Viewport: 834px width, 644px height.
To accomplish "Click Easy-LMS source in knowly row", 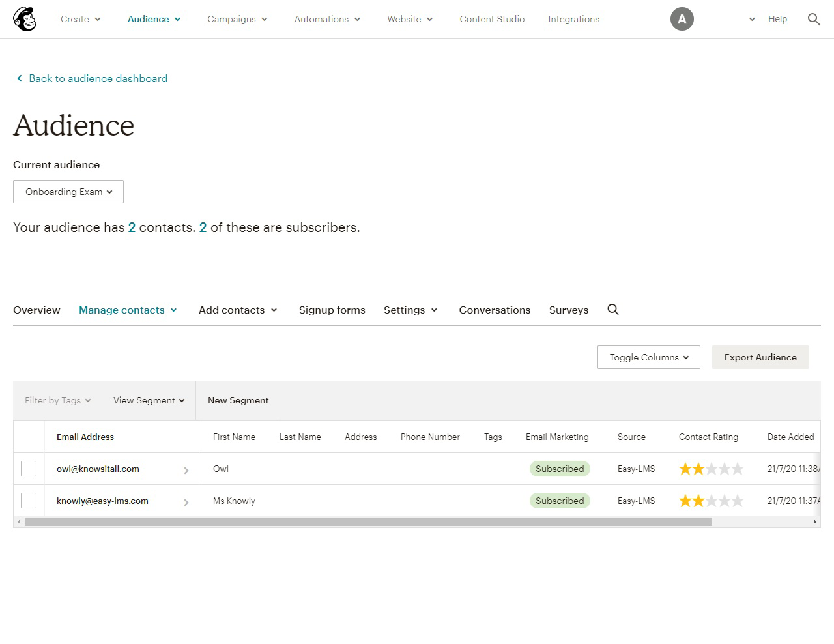I will pos(637,501).
